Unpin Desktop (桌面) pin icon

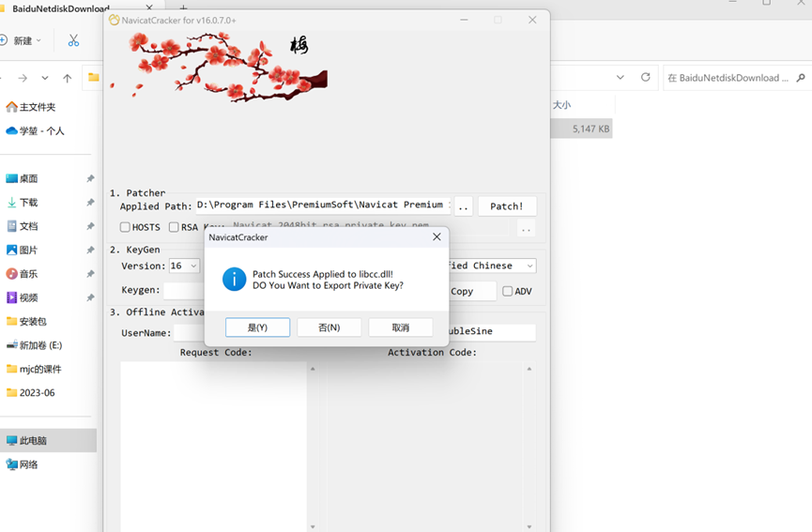(90, 178)
